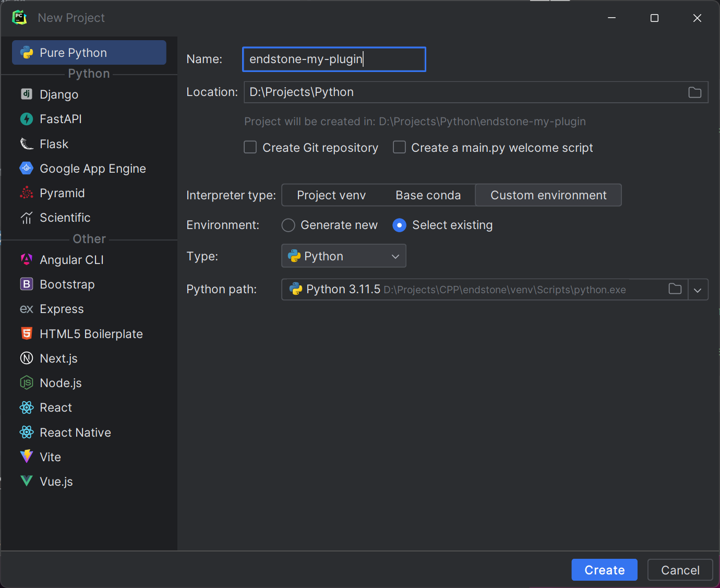
Task: Select the Project venv interpreter tab
Action: tap(331, 195)
